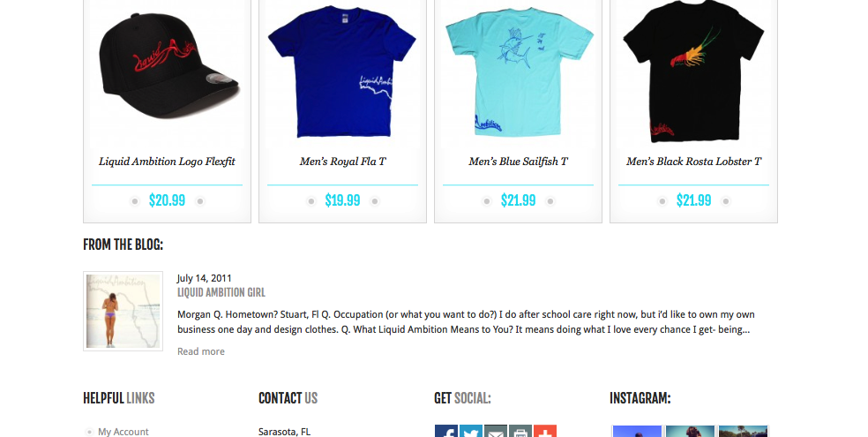Screen dimensions: 868x437
Task: Click bullet icon next to My Account
Action: click(x=89, y=432)
